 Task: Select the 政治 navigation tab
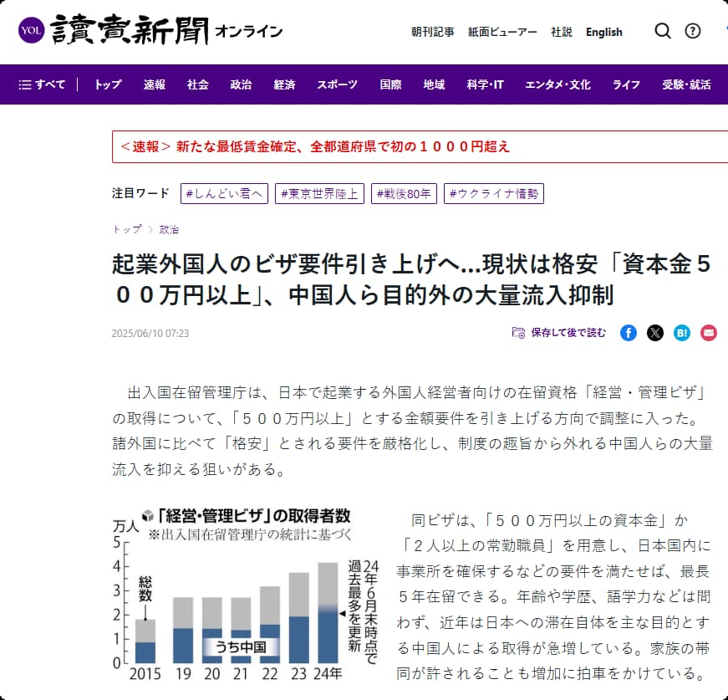[242, 84]
